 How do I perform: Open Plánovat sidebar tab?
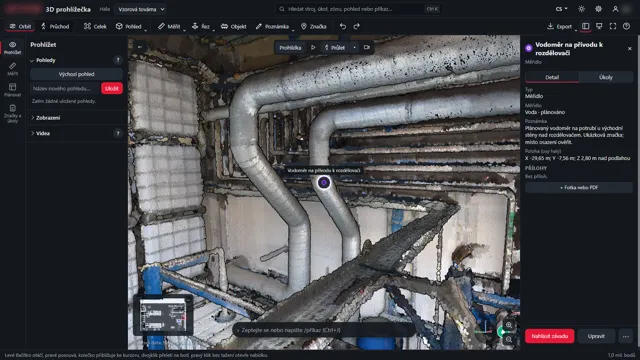(x=13, y=90)
